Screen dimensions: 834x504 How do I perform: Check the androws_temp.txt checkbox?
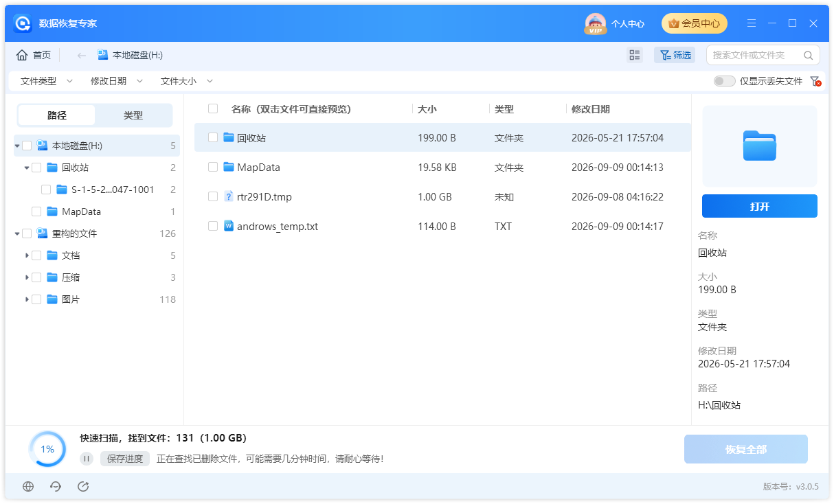(x=213, y=226)
